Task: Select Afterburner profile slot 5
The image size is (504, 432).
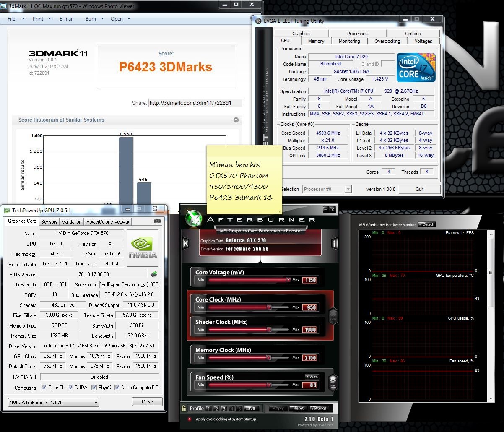Action: pyautogui.click(x=239, y=409)
